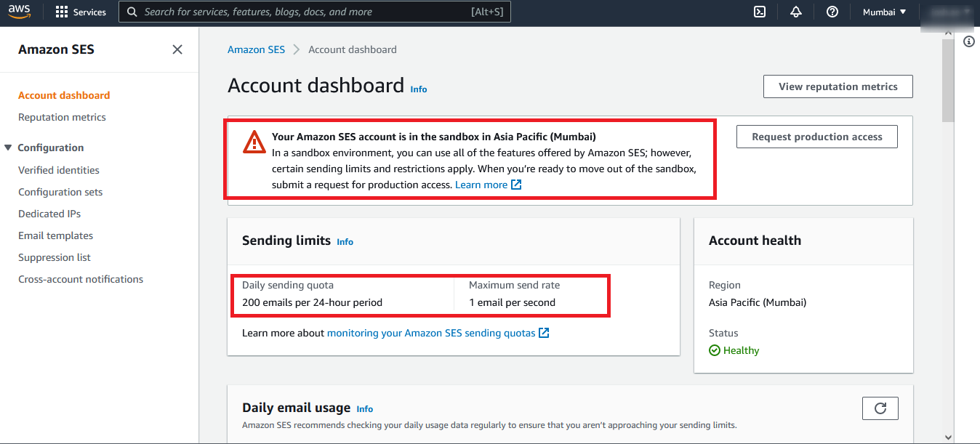Expand the Mumbai region dropdown

tap(884, 12)
